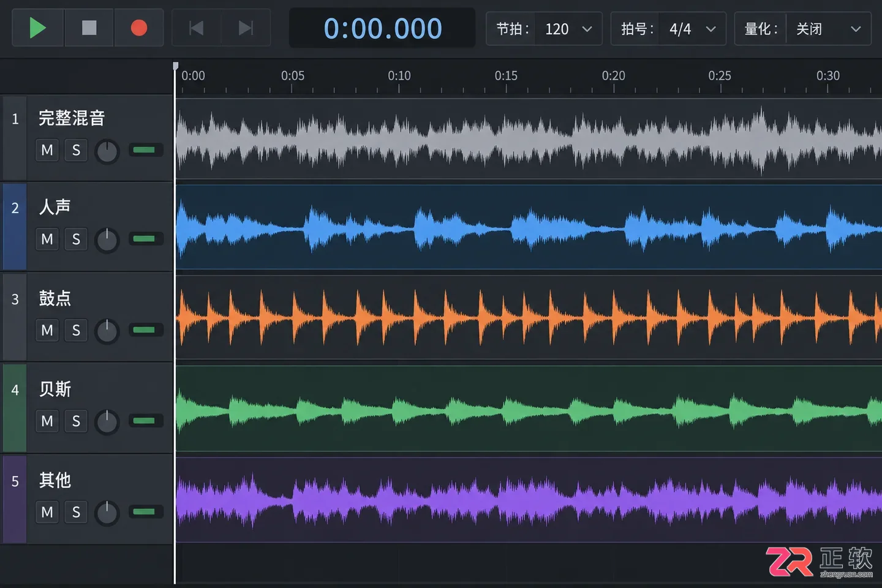Click the 其他 green level indicator
Image resolution: width=882 pixels, height=588 pixels.
pyautogui.click(x=146, y=511)
